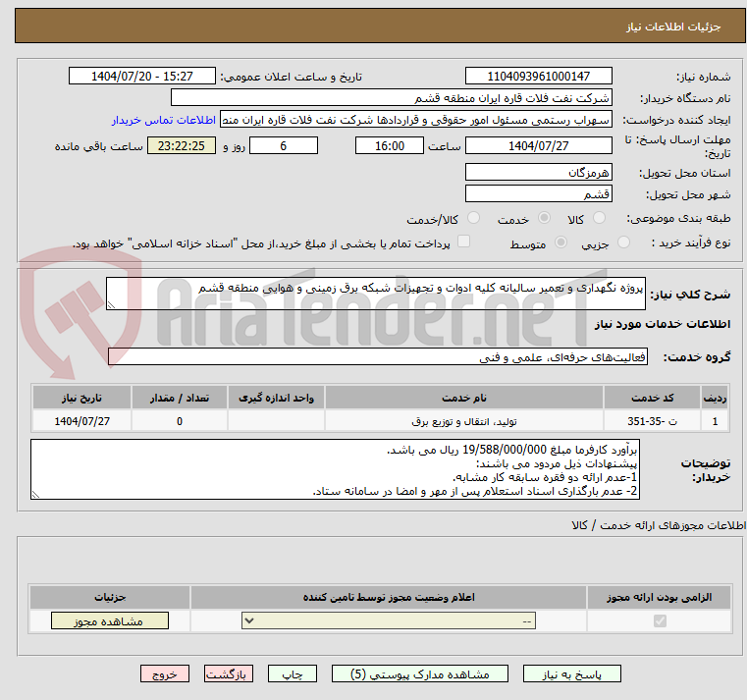Click the جزئیات اطلاعات نیاز page title
This screenshot has width=747, height=700.
673,27
